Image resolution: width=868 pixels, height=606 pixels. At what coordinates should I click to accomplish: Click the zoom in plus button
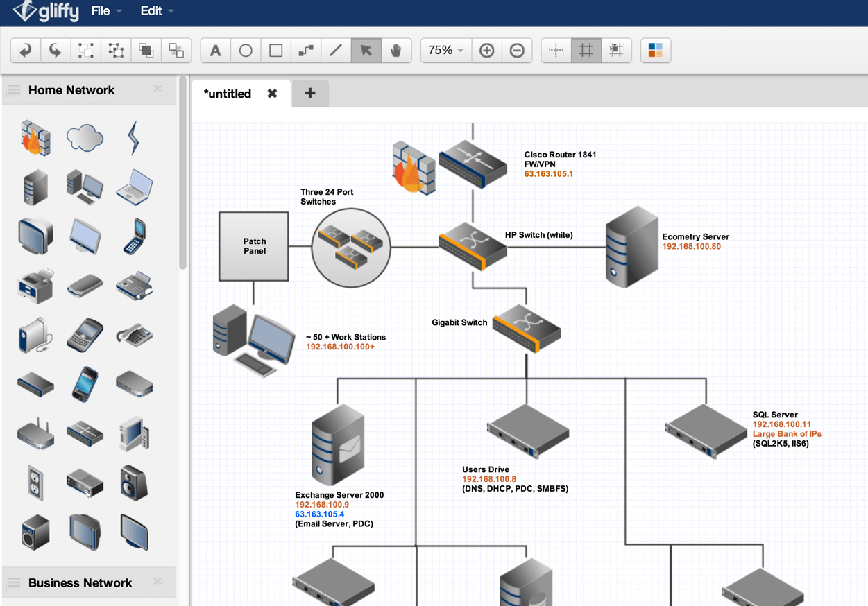coord(487,51)
